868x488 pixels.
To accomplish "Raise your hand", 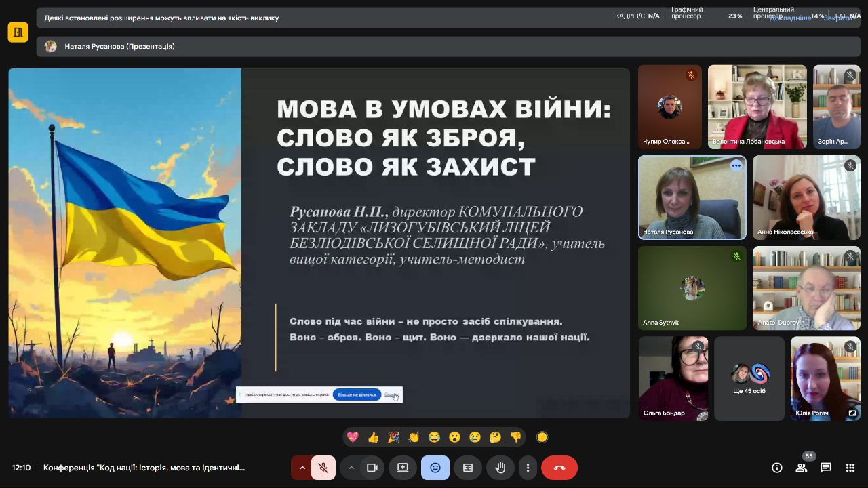I will (x=500, y=468).
